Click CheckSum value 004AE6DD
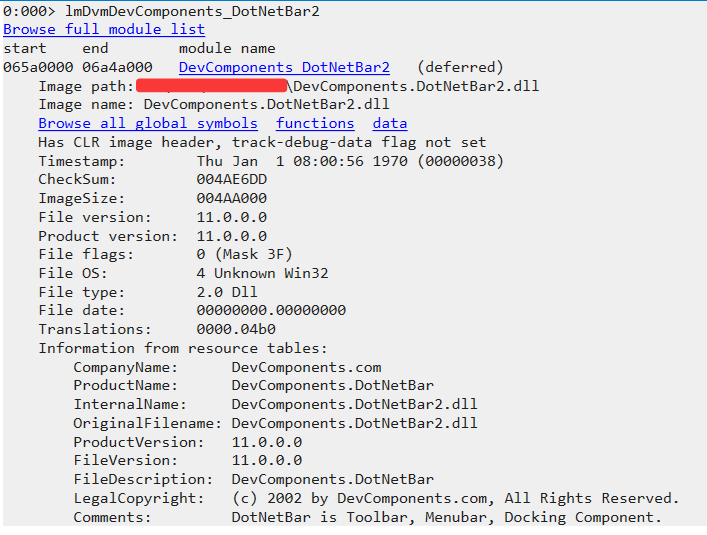Viewport: 707px width, 535px height. pyautogui.click(x=232, y=180)
